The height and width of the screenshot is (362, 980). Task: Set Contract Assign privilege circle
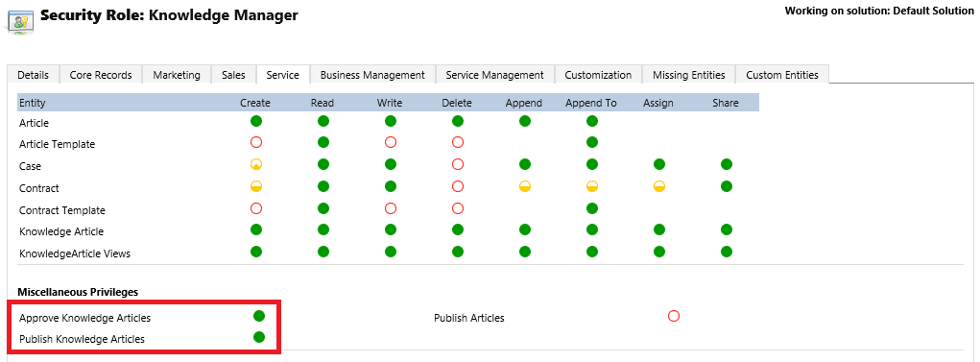(x=658, y=186)
